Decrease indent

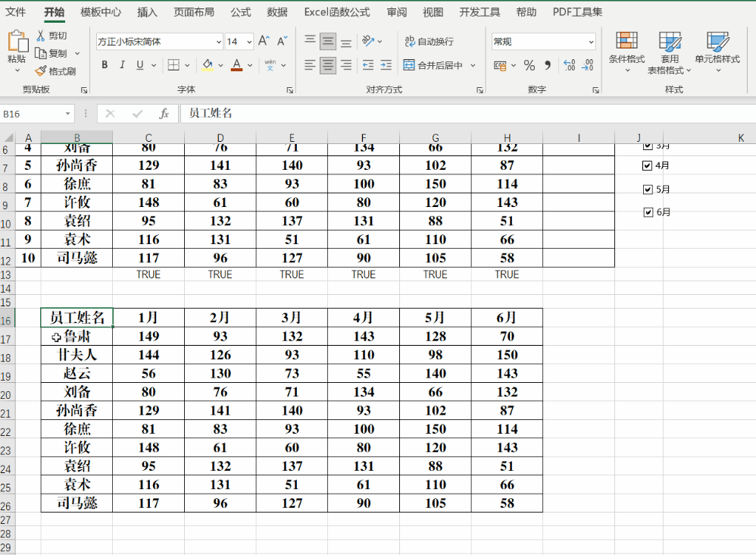click(368, 64)
